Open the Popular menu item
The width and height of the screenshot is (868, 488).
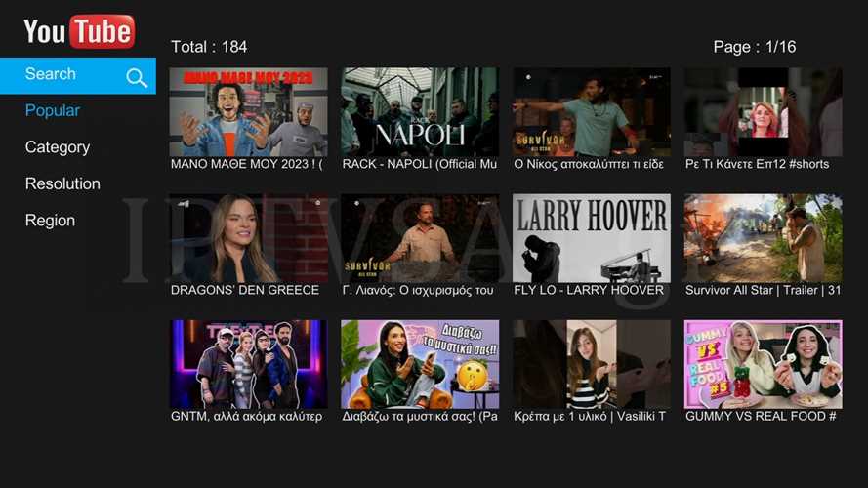click(x=53, y=111)
